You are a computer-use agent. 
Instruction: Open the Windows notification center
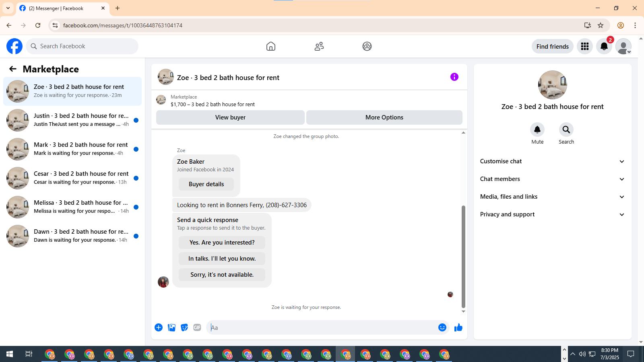coord(631,354)
